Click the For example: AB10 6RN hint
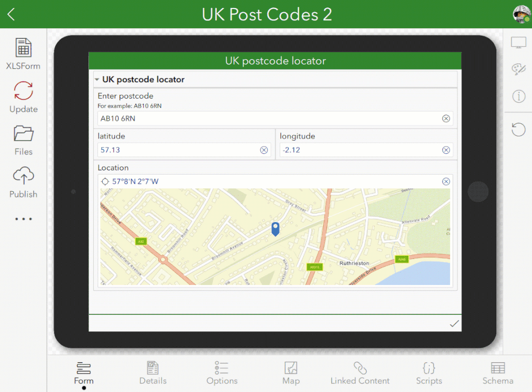This screenshot has width=532, height=392. coord(129,106)
